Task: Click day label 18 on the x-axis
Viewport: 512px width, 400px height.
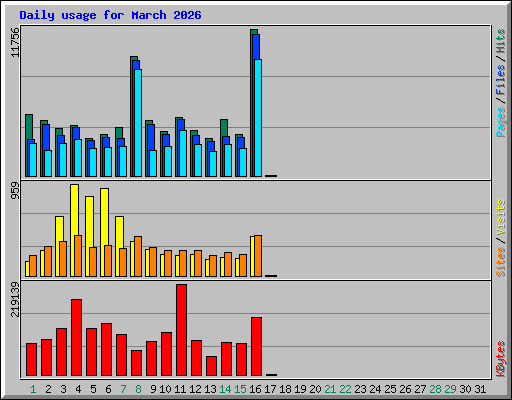Action: [x=285, y=389]
